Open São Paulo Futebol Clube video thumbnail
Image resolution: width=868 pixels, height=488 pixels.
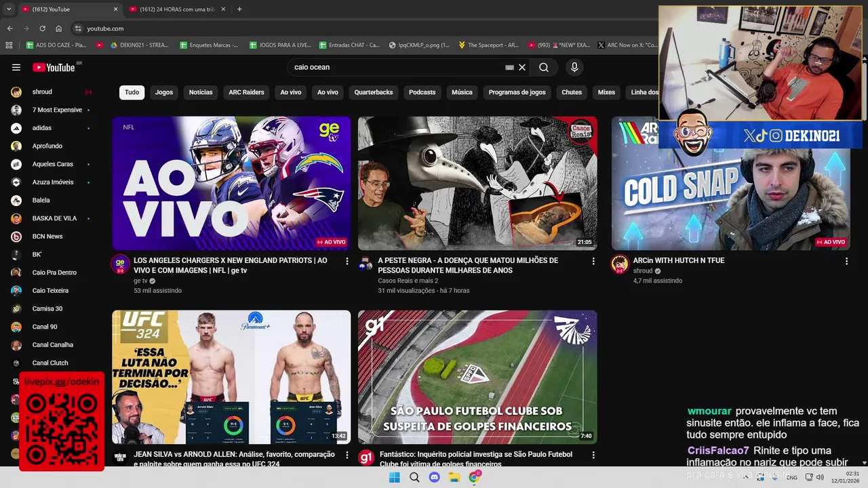pyautogui.click(x=477, y=377)
